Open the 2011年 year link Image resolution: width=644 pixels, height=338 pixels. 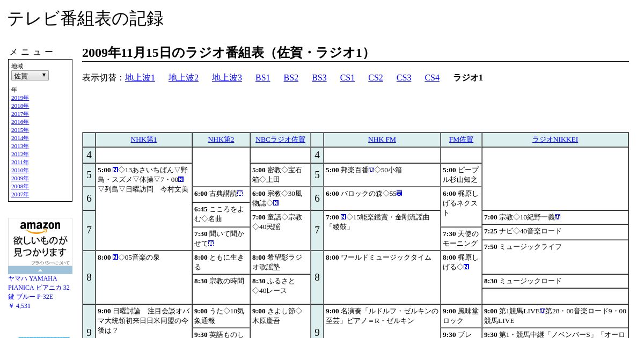(20, 162)
